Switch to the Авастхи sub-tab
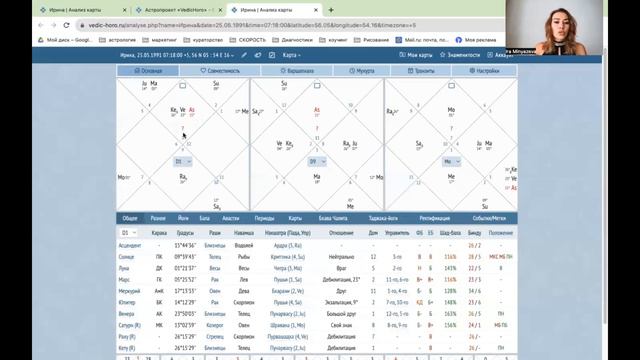This screenshot has width=640, height=360. pos(231,218)
